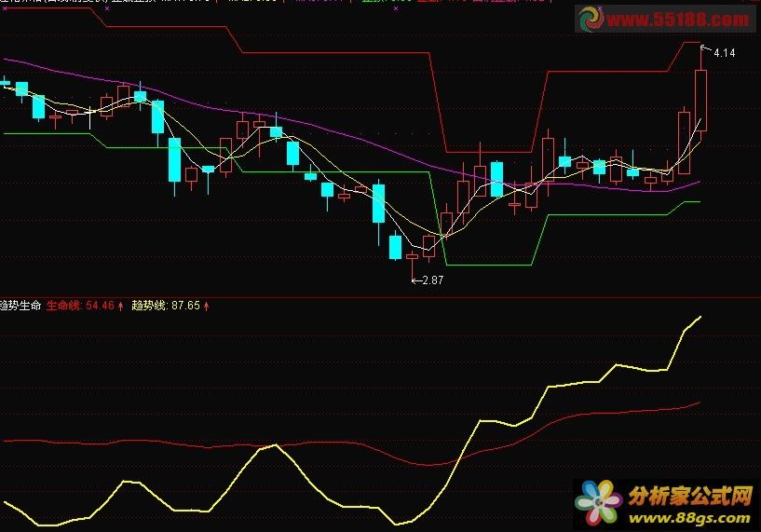Select the 趋势生命 indicator name
This screenshot has width=761, height=532.
point(20,306)
